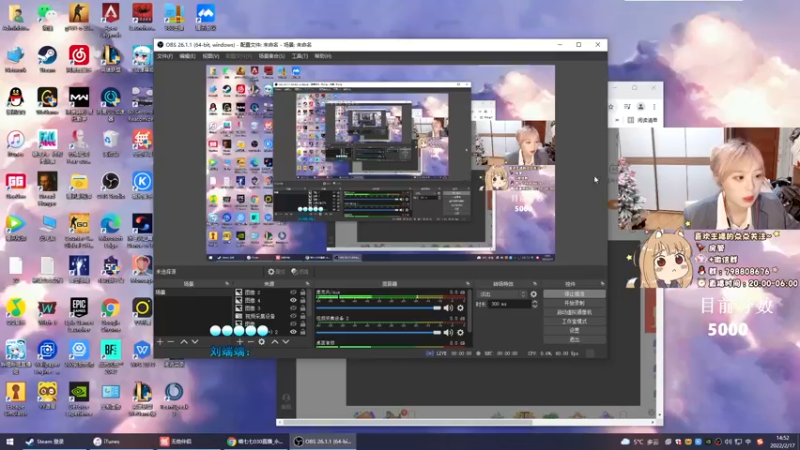This screenshot has width=800, height=450.
Task: Toggle lock for source 图像 3
Action: pyautogui.click(x=303, y=308)
